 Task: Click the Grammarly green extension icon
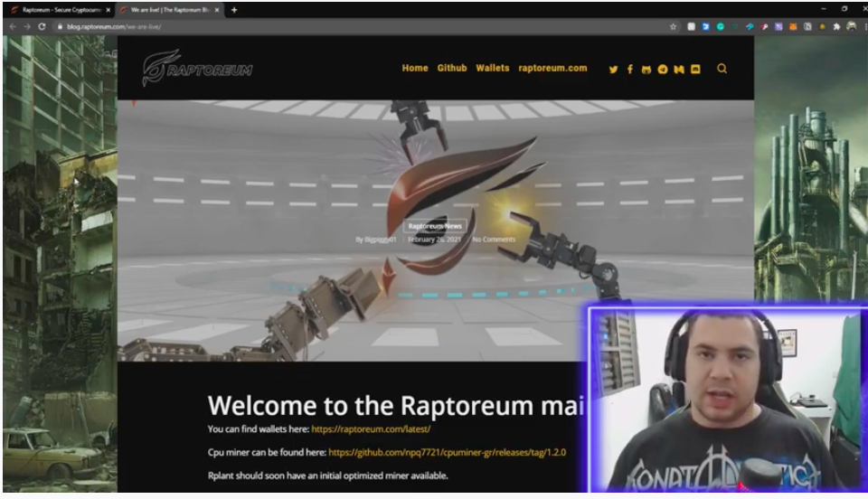pyautogui.click(x=721, y=26)
